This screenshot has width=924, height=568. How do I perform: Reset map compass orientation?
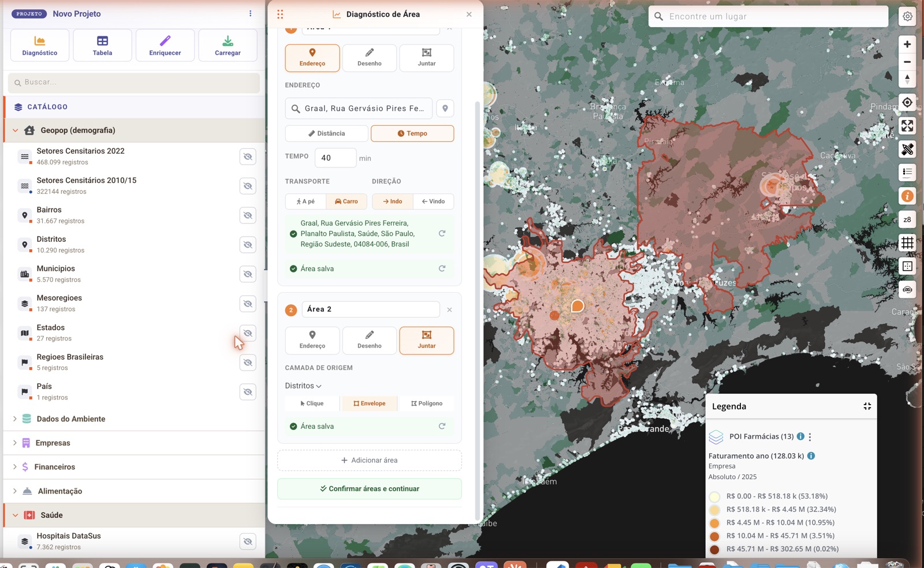coord(907,79)
